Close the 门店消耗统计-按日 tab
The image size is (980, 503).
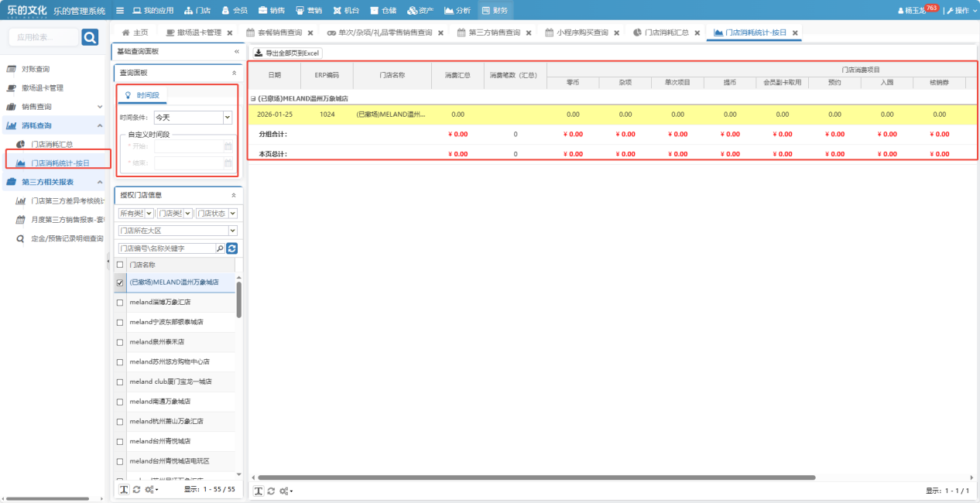[795, 33]
